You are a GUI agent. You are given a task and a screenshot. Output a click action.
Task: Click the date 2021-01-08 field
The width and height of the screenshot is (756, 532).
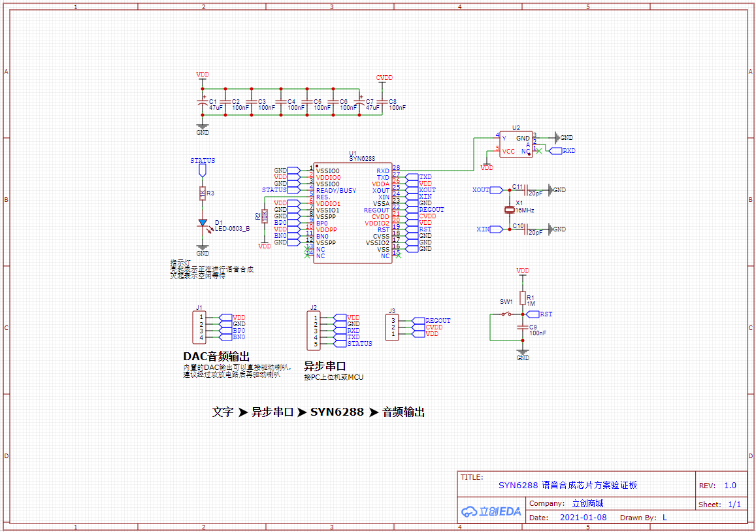coord(583,517)
